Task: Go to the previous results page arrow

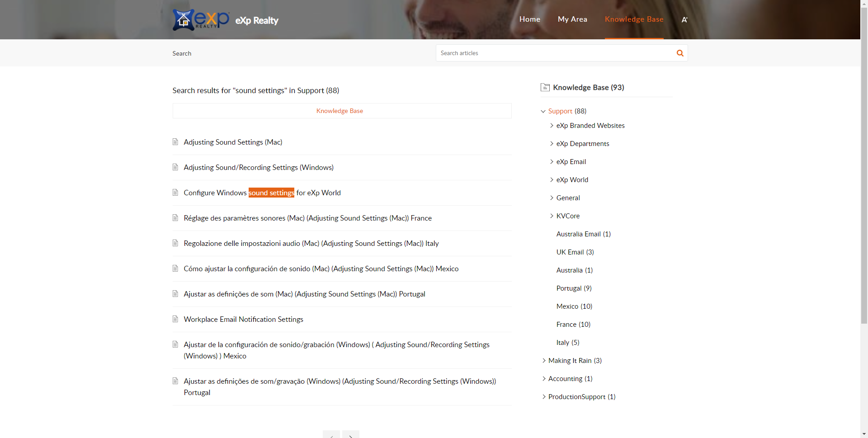Action: 331,434
